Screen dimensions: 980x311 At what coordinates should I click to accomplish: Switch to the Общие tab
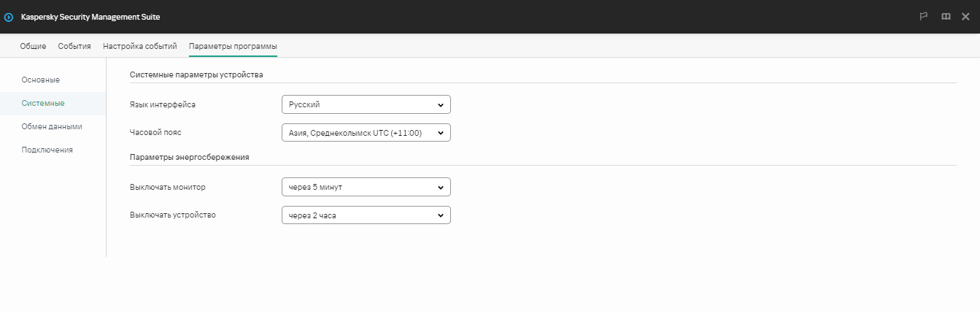pyautogui.click(x=33, y=46)
